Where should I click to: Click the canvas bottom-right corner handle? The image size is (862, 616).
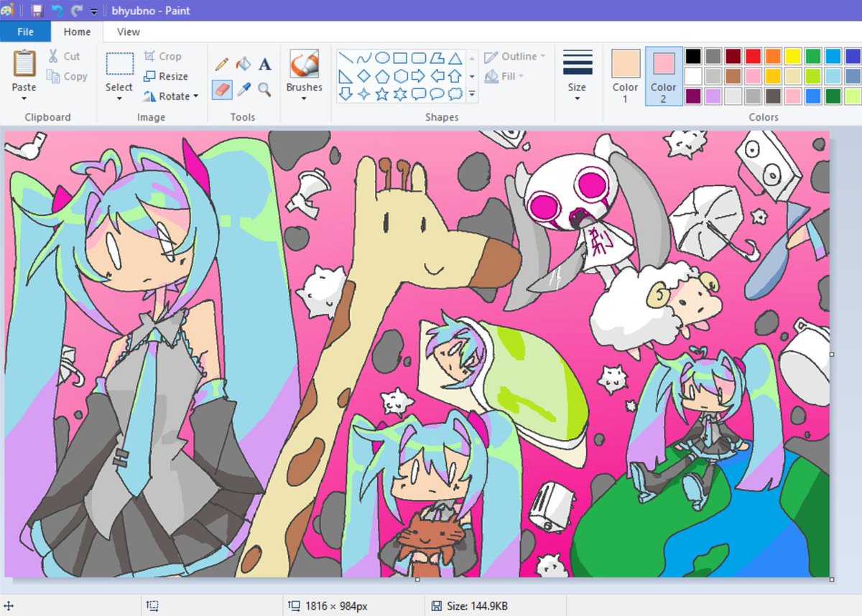[x=832, y=579]
